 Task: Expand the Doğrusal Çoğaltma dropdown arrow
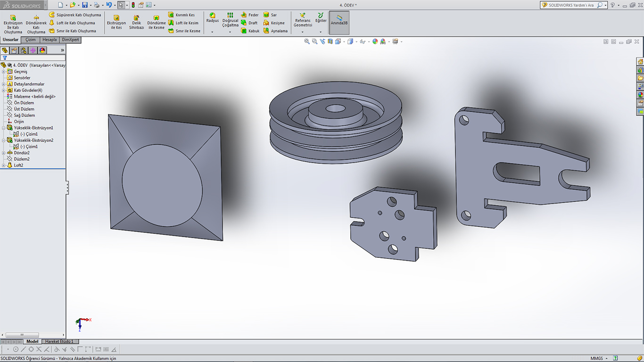pos(231,32)
